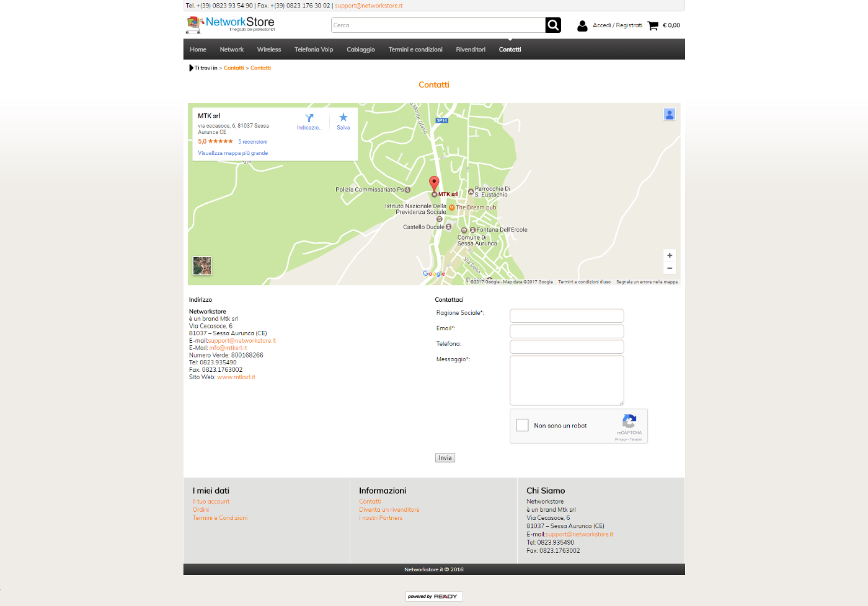Zoom out on the map
The height and width of the screenshot is (606, 868).
(x=670, y=268)
